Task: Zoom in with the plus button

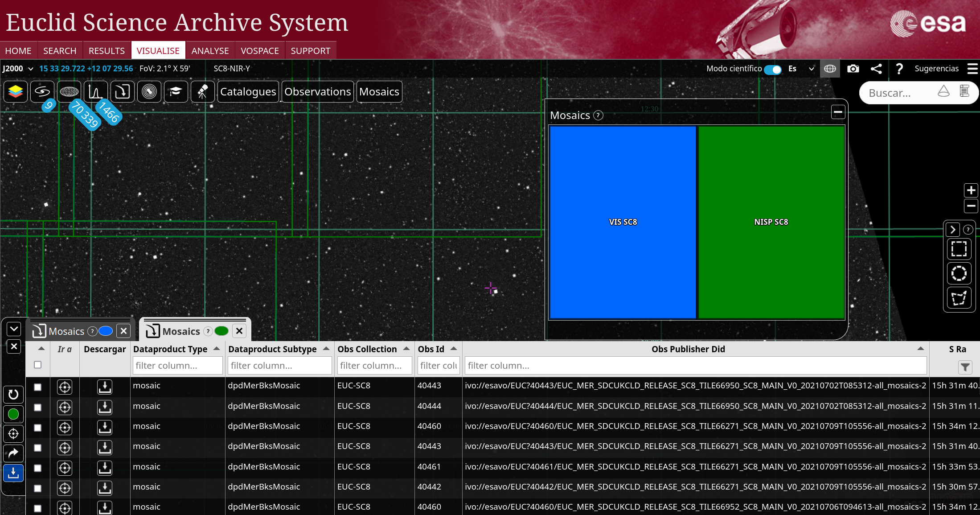Action: pyautogui.click(x=971, y=190)
